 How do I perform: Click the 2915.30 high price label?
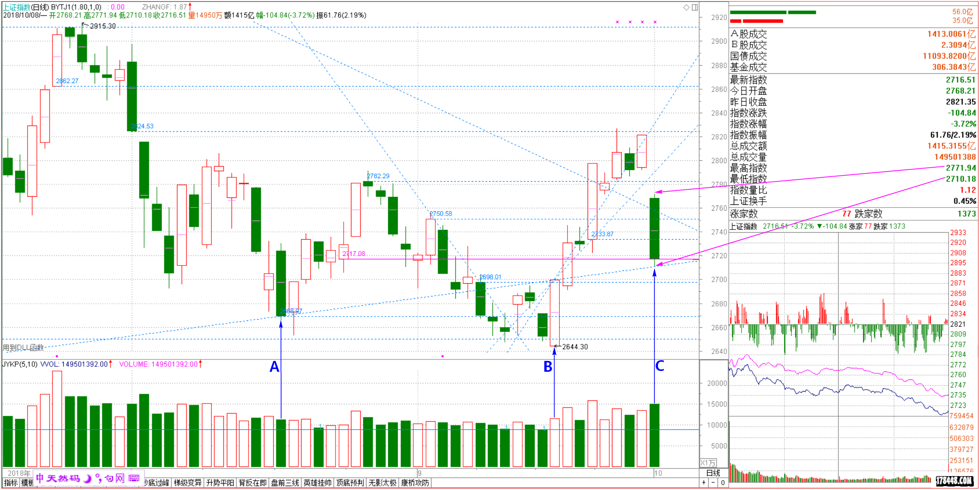coord(102,26)
